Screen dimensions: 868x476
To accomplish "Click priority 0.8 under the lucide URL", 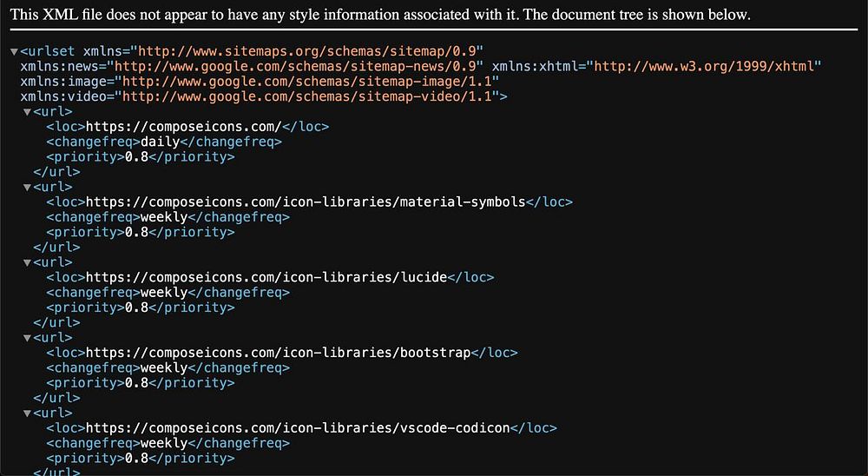I will tap(137, 307).
